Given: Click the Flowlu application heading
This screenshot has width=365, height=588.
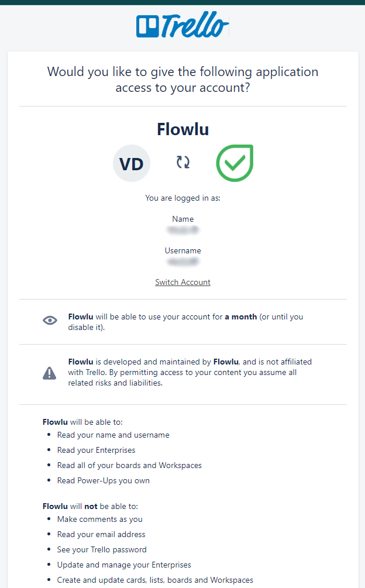Looking at the screenshot, I should pyautogui.click(x=183, y=129).
